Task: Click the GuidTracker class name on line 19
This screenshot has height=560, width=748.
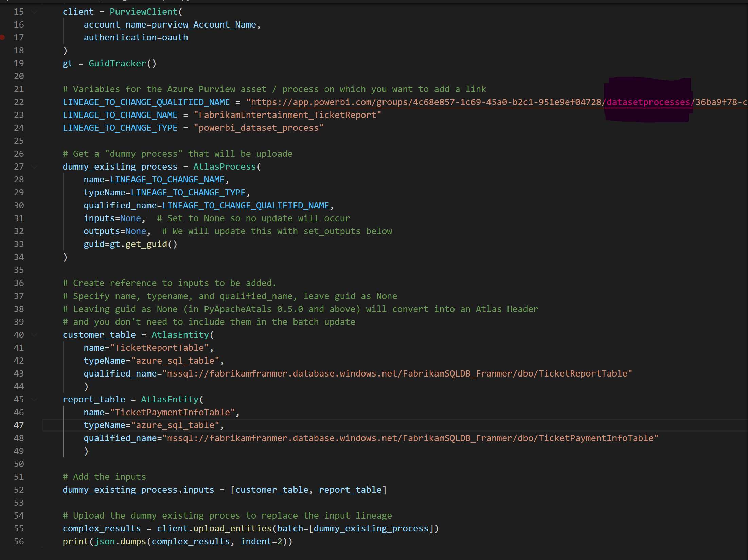Action: [x=117, y=64]
